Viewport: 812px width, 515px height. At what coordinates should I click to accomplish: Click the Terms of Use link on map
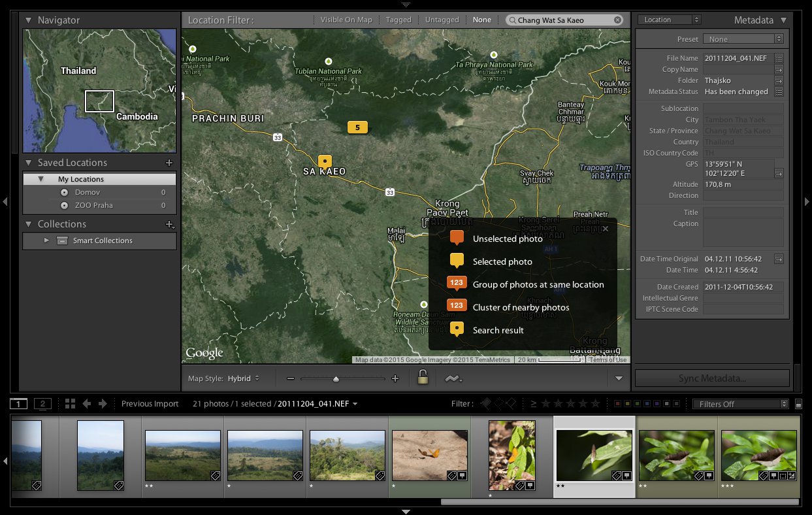(608, 360)
